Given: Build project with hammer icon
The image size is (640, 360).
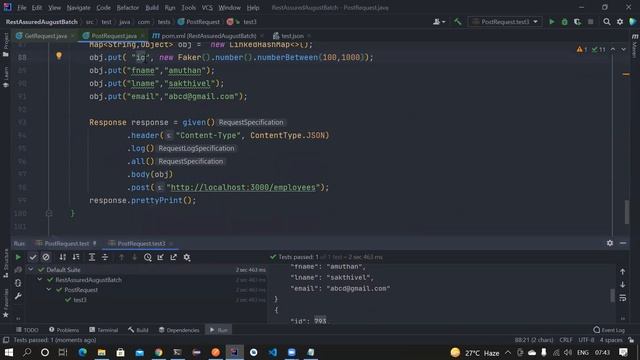Looking at the screenshot, I should pos(458,22).
